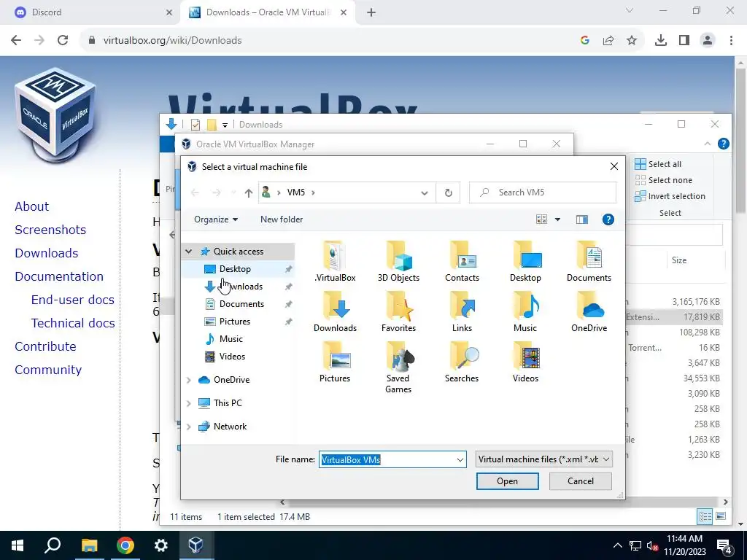Image resolution: width=747 pixels, height=560 pixels.
Task: Open Windows search magnifier in taskbar
Action: click(x=53, y=545)
